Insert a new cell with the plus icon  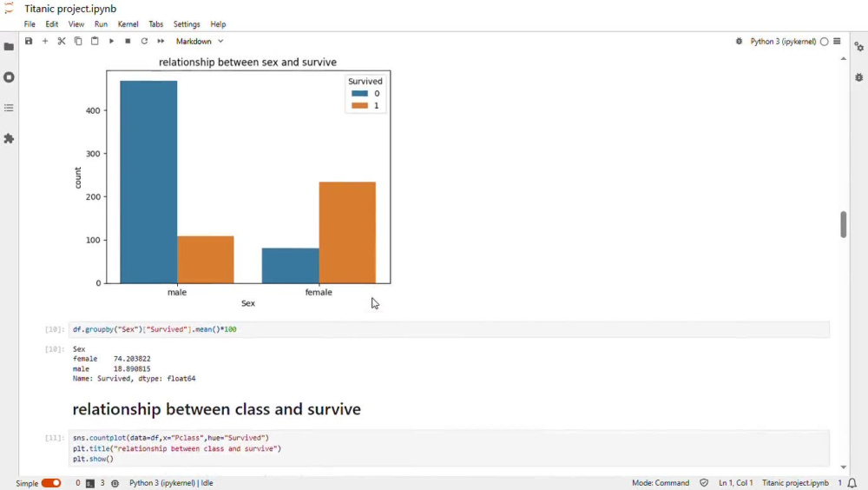point(45,41)
